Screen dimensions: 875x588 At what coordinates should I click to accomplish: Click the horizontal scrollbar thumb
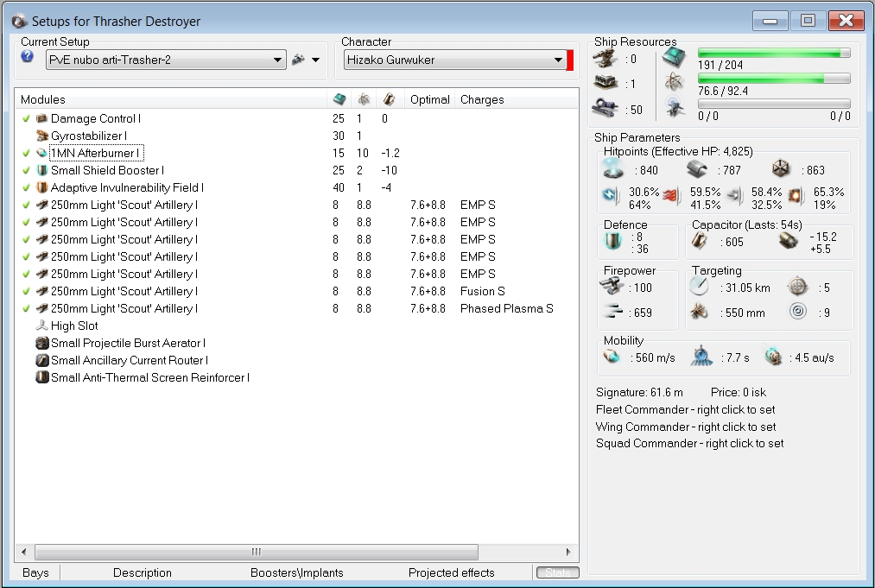tap(257, 552)
